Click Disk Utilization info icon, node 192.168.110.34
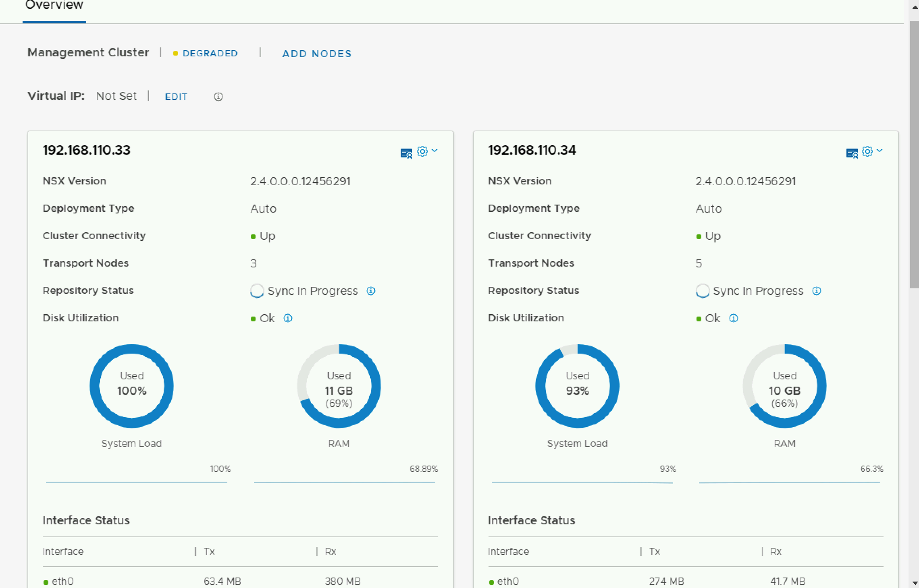The image size is (919, 588). tap(734, 318)
